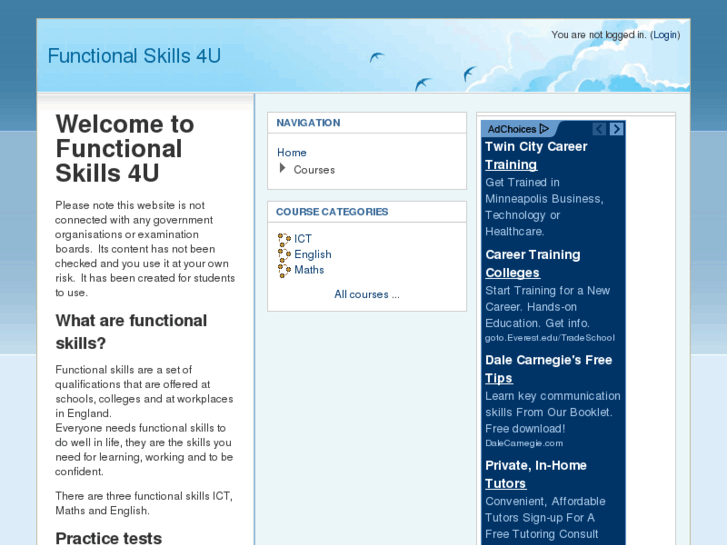Click 'There are three functional skills' paragraph

tap(144, 503)
